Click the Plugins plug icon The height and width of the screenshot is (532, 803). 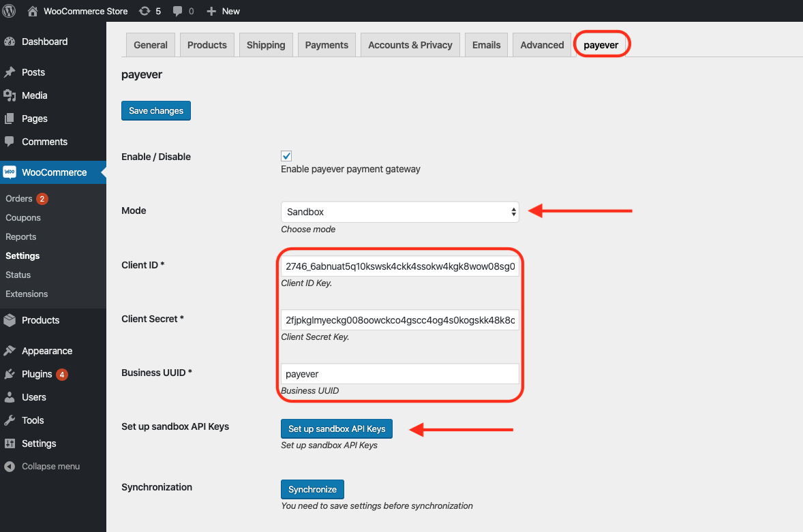pos(10,374)
